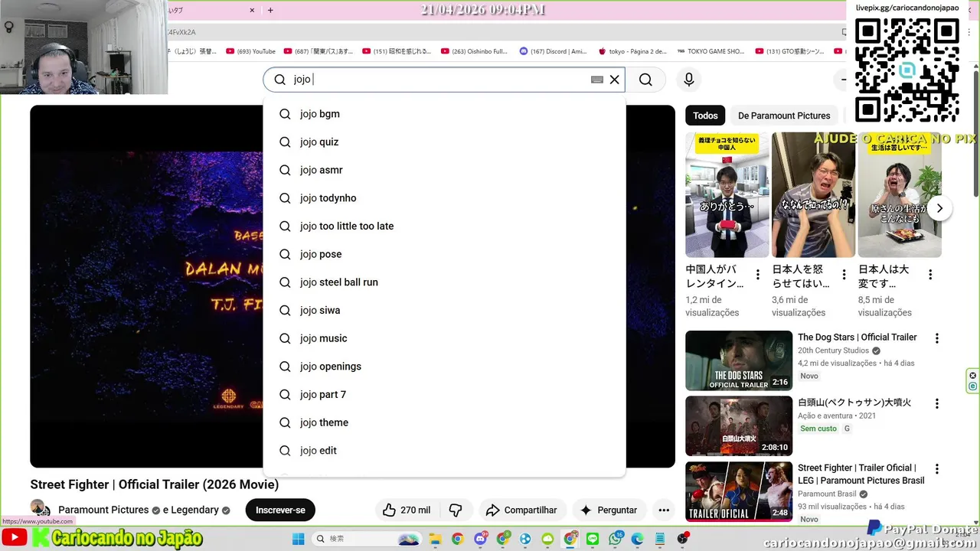This screenshot has width=980, height=551.
Task: Open The Dog Stars trailer thumbnail
Action: (x=739, y=360)
